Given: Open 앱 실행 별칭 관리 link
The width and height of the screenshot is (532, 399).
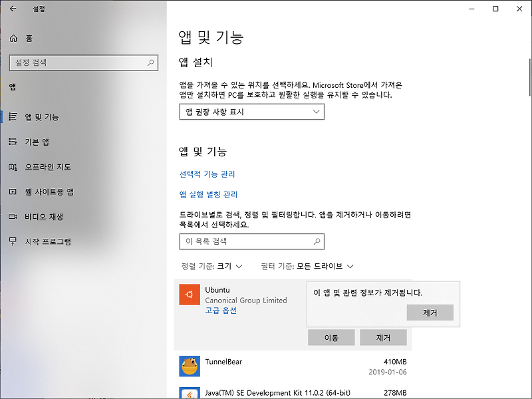Looking at the screenshot, I should click(x=208, y=194).
